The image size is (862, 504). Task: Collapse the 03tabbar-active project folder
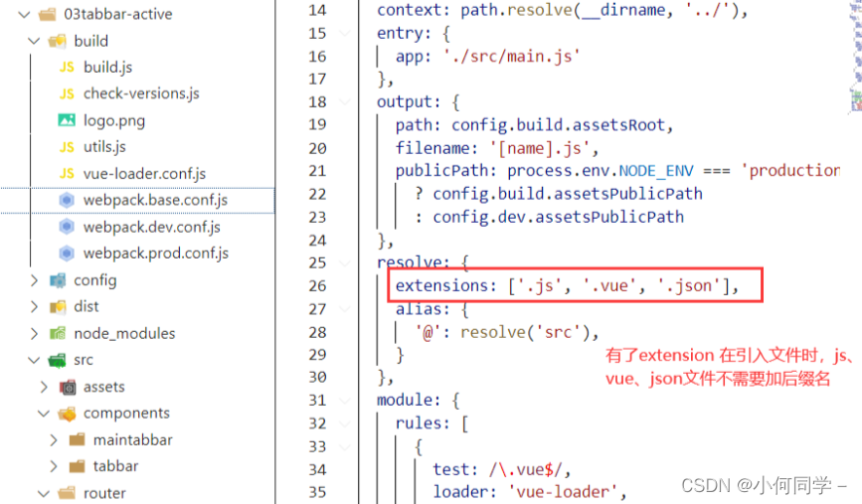tap(24, 14)
